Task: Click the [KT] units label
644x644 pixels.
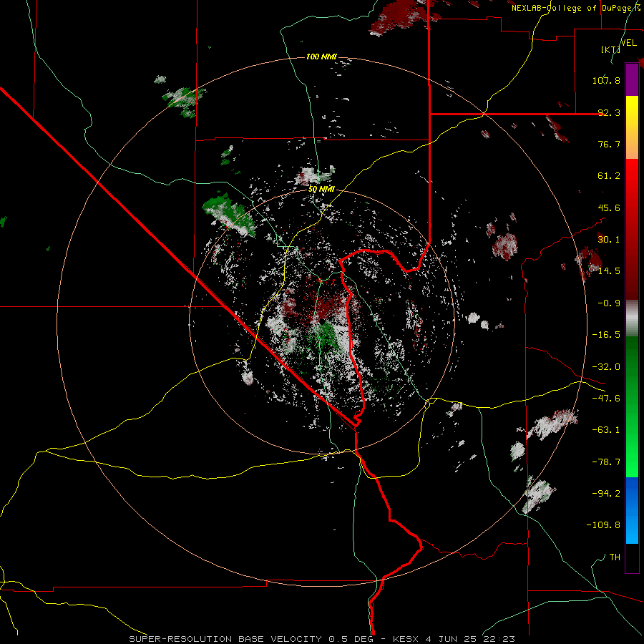Action: (x=610, y=49)
